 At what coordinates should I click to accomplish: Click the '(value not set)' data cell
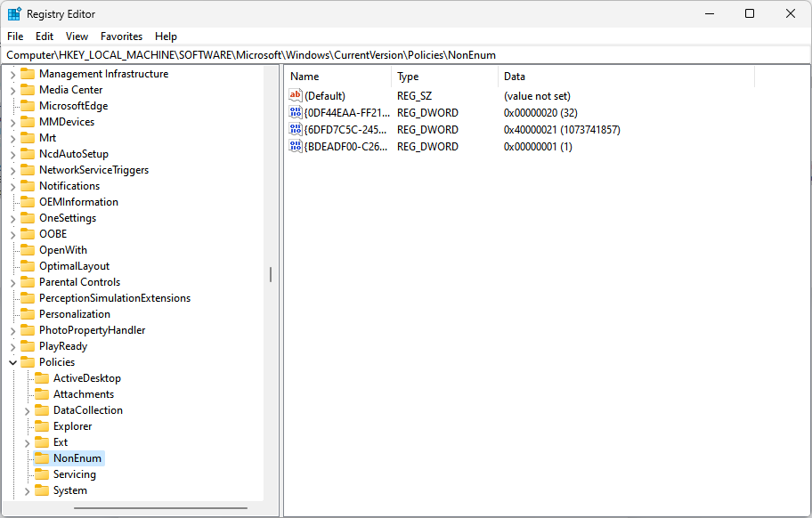pos(537,96)
